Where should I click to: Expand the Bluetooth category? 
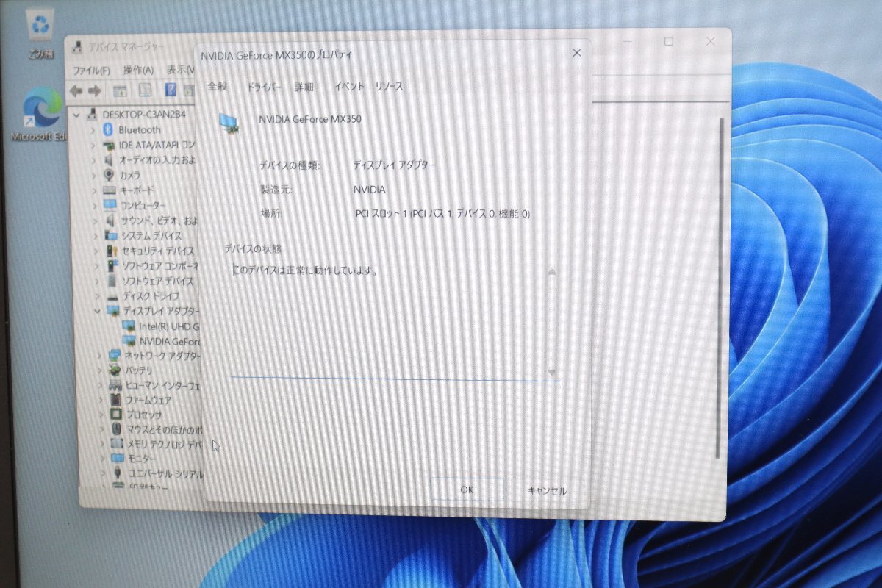pyautogui.click(x=93, y=129)
